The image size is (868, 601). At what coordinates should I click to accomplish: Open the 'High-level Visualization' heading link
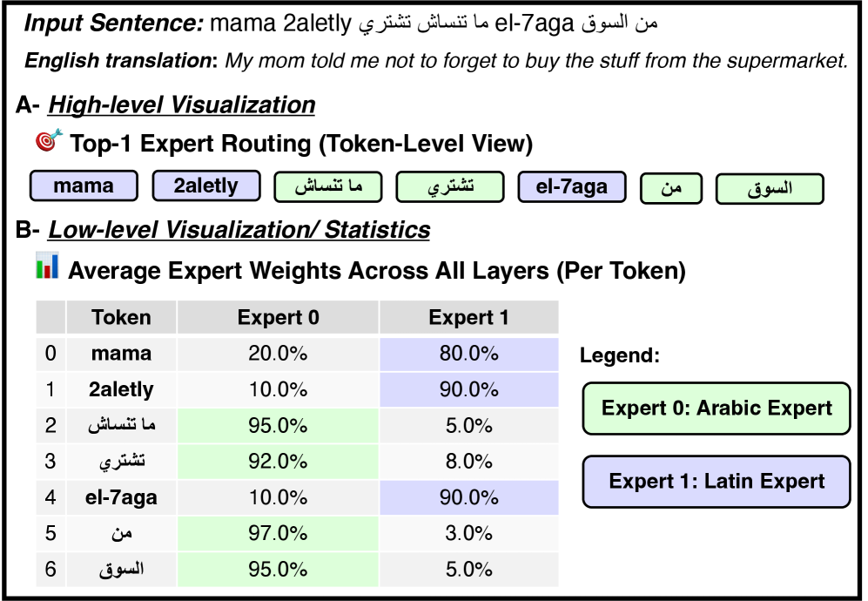pyautogui.click(x=181, y=105)
